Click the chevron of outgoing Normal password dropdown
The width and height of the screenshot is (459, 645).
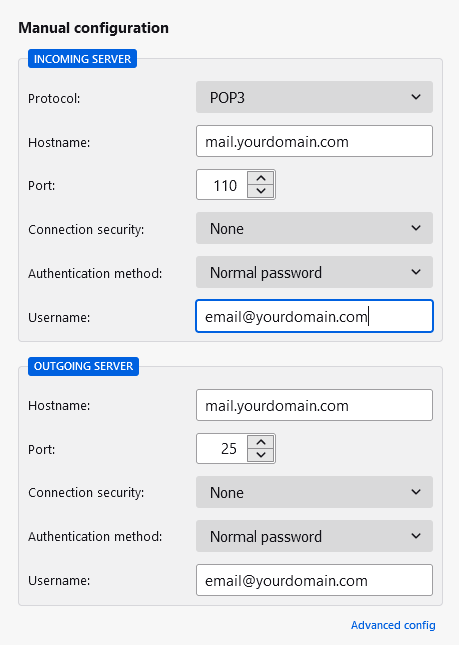[416, 536]
